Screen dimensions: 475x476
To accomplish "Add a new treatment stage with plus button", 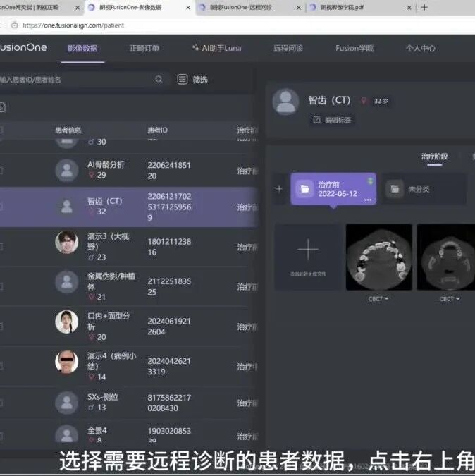I will coord(279,189).
